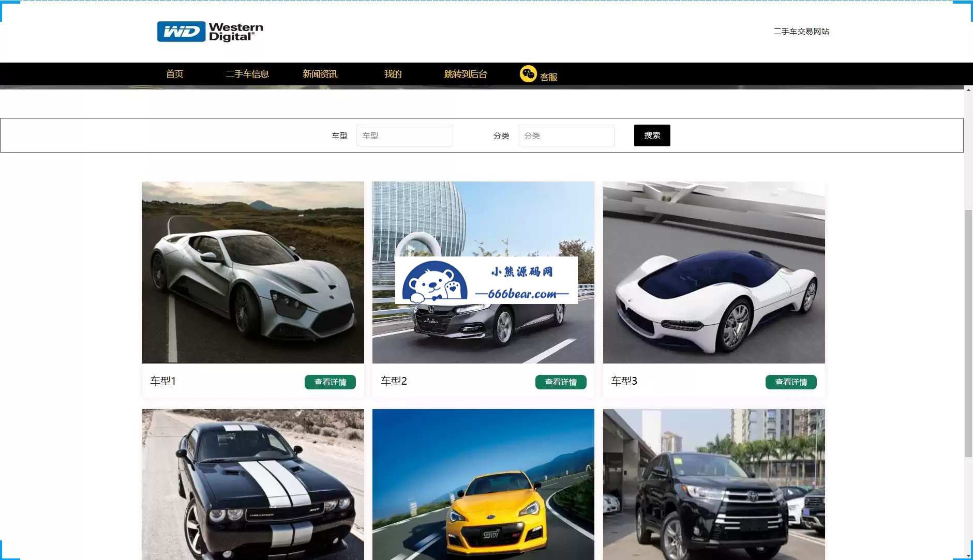Image resolution: width=973 pixels, height=560 pixels.
Task: Open the black Toyota SUV image
Action: pyautogui.click(x=714, y=484)
